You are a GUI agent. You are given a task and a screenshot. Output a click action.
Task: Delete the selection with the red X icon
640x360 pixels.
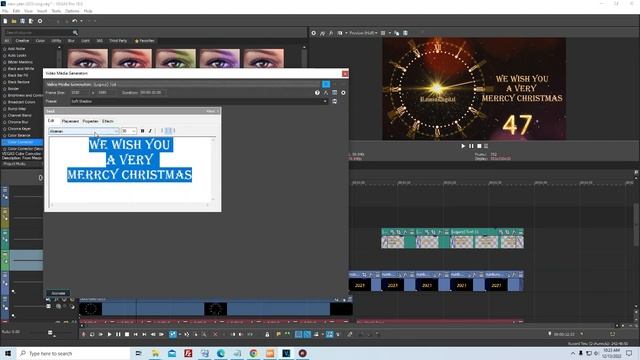[215, 334]
